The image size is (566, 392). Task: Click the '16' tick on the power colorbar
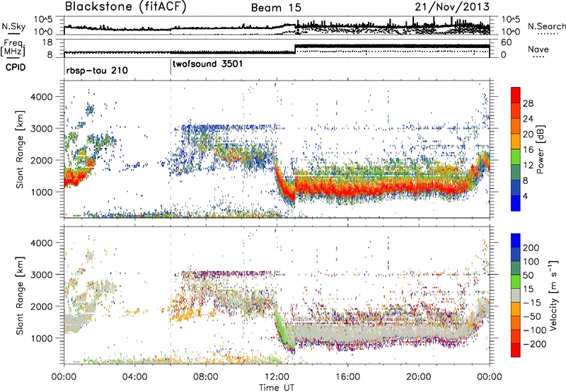528,150
